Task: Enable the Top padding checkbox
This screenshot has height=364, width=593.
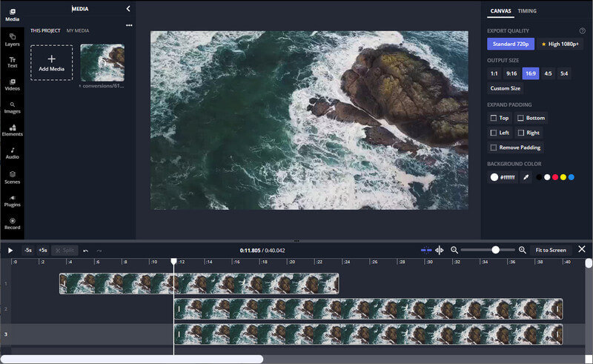Action: [494, 118]
